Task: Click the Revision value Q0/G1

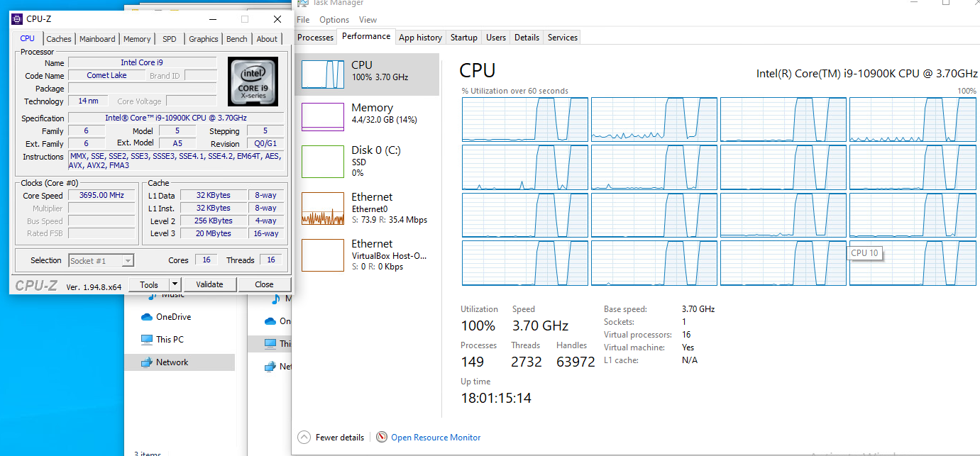Action: coord(265,144)
